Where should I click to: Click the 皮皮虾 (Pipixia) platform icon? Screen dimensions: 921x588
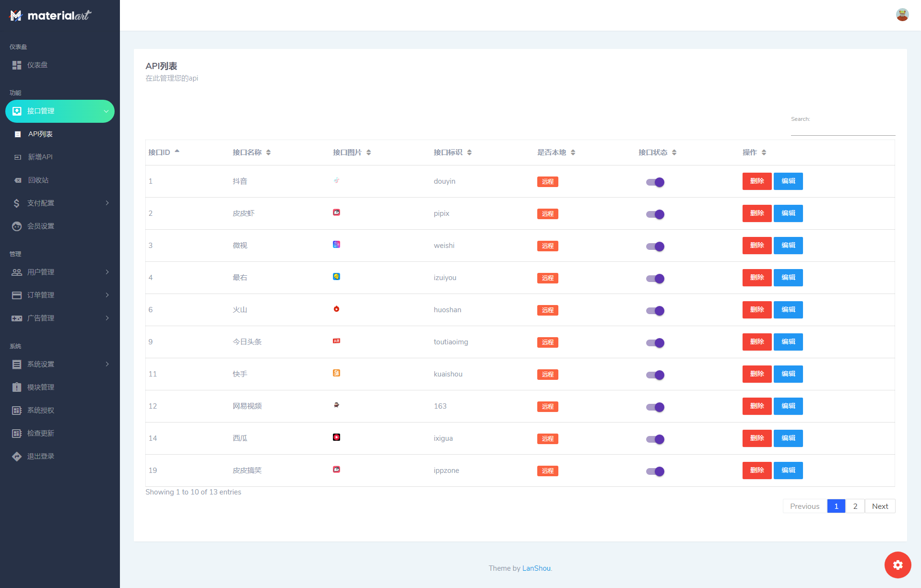[x=336, y=212]
